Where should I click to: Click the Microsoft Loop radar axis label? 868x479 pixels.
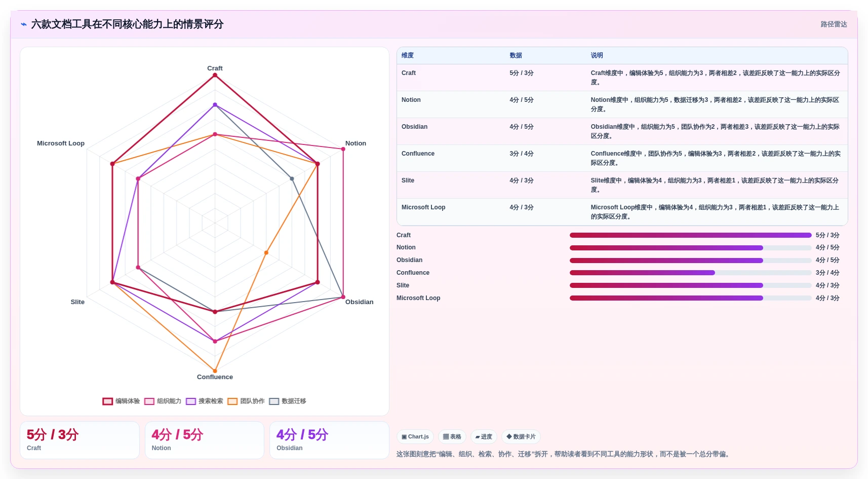pos(61,143)
